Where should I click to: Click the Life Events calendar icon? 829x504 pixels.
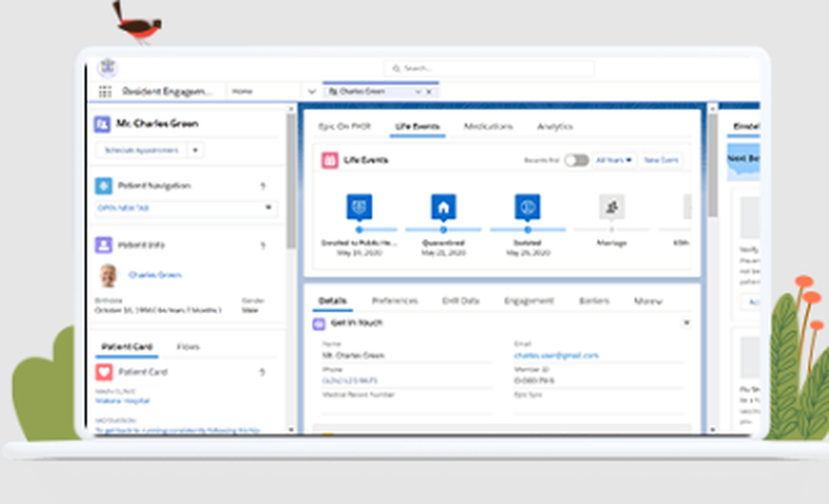[x=327, y=159]
